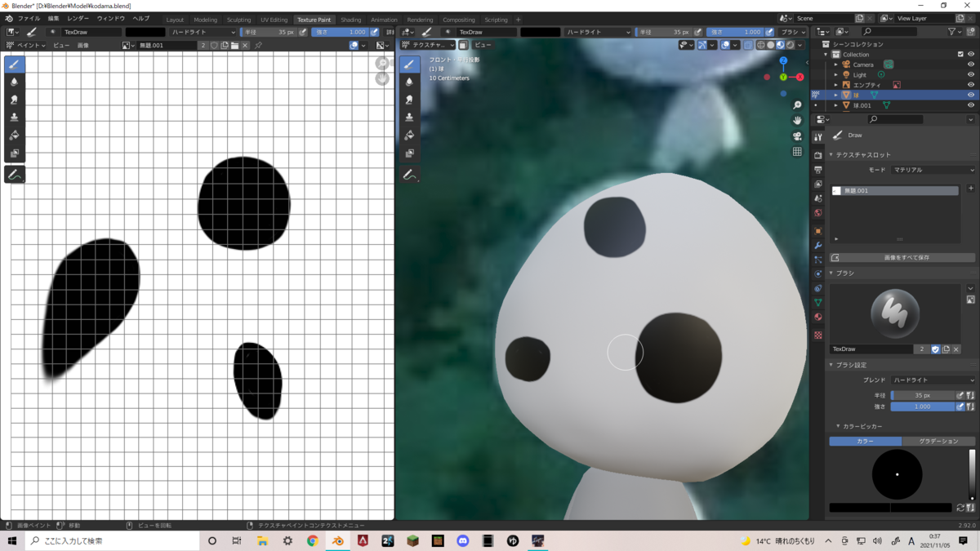This screenshot has width=980, height=551.
Task: Open Active Tool properties tab
Action: tap(818, 137)
